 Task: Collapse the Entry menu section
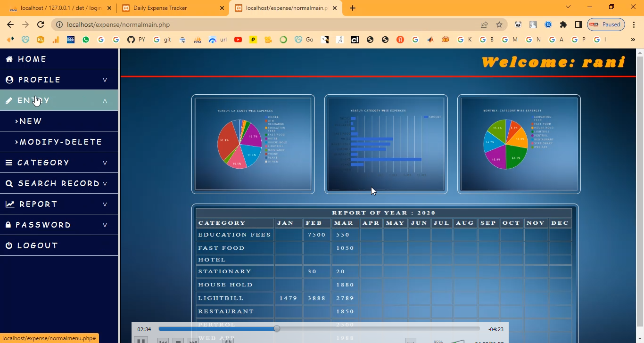[105, 100]
